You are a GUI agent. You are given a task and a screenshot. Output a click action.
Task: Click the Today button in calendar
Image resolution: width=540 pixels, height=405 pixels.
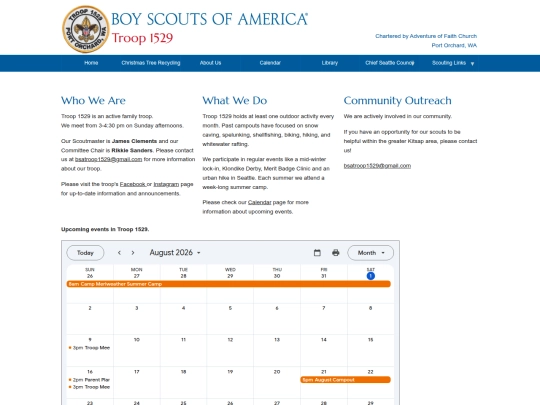(85, 253)
